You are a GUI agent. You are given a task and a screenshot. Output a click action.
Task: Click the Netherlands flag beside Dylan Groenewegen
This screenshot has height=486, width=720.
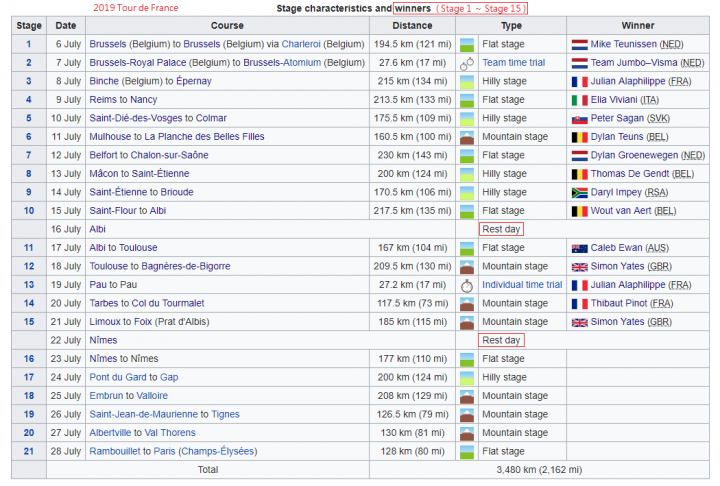pyautogui.click(x=579, y=156)
